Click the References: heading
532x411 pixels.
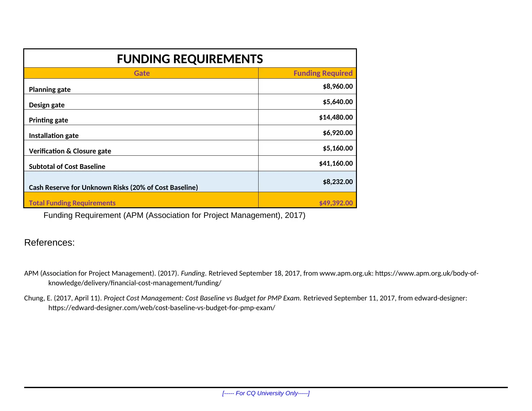tap(49, 243)
